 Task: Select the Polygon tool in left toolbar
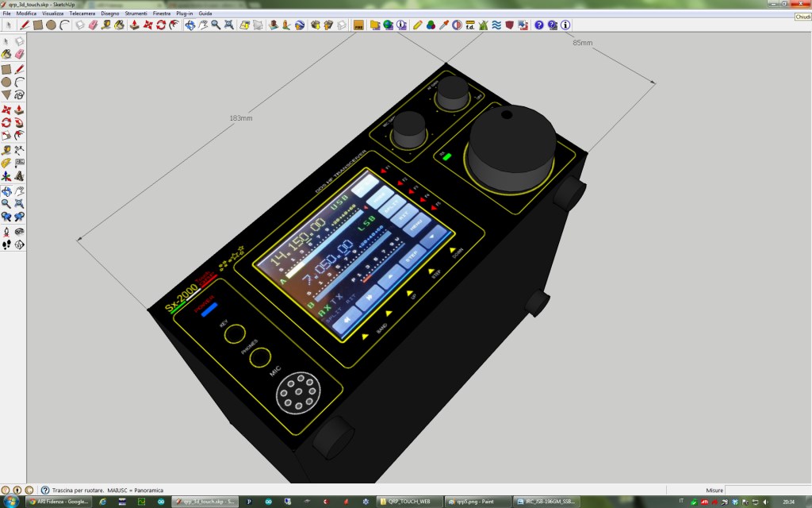[6, 95]
